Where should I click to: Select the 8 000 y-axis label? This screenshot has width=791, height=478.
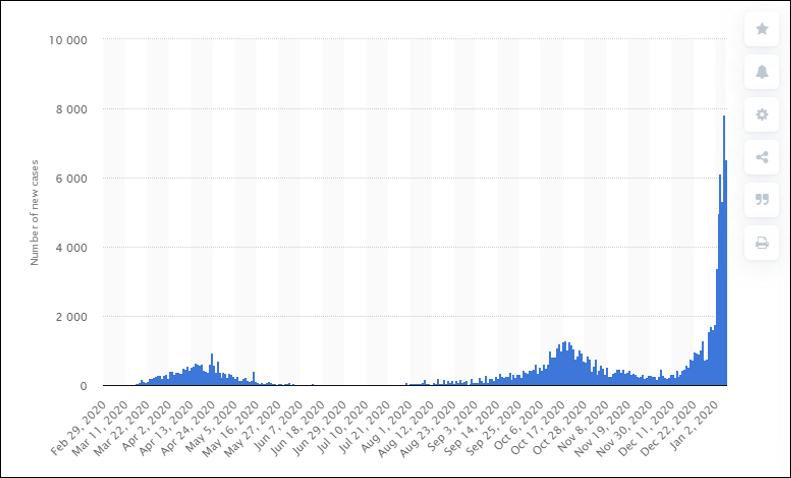[72, 109]
